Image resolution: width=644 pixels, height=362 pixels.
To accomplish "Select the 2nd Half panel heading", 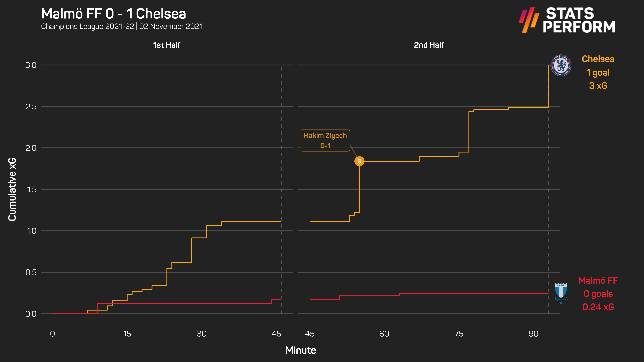I will click(429, 45).
